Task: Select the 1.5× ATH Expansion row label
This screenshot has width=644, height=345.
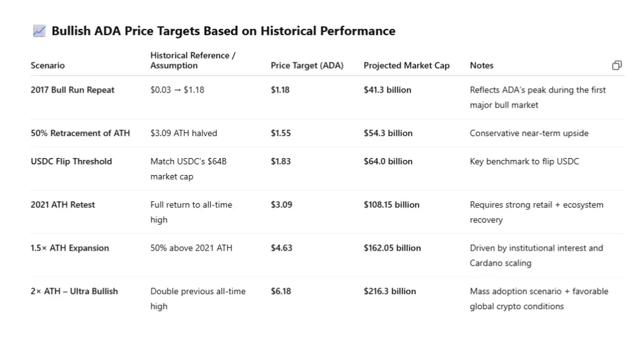Action: pyautogui.click(x=70, y=248)
